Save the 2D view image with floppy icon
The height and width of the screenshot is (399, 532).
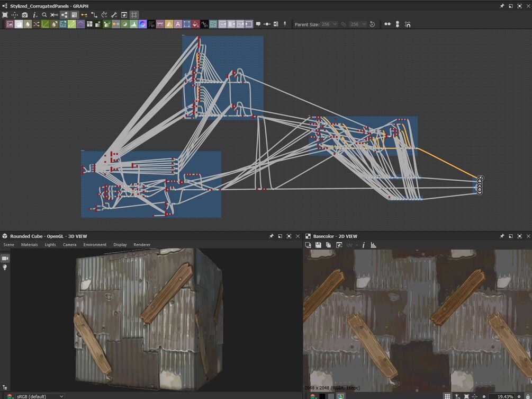[x=318, y=245]
